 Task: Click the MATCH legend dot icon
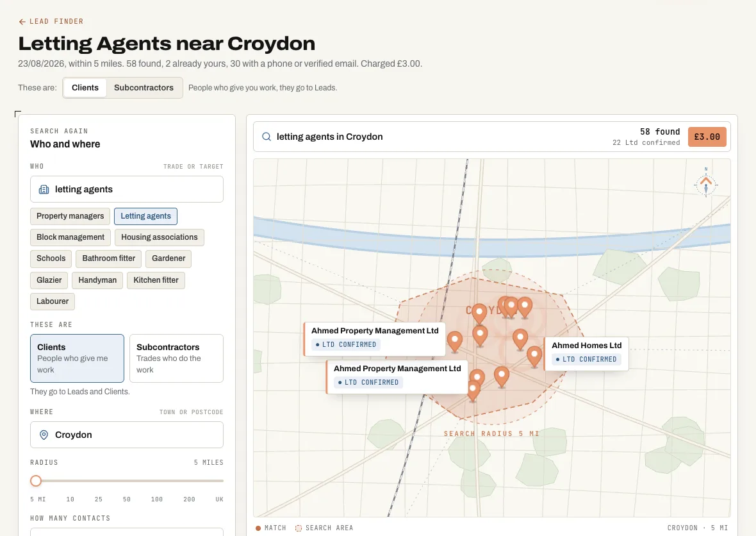(258, 528)
